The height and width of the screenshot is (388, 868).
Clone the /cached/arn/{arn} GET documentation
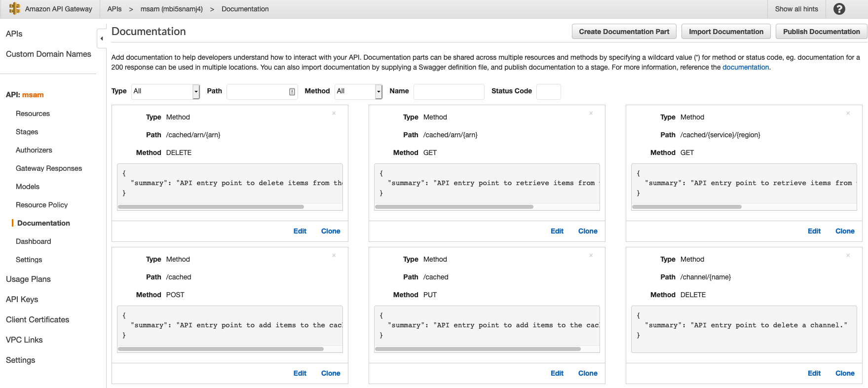click(x=588, y=231)
